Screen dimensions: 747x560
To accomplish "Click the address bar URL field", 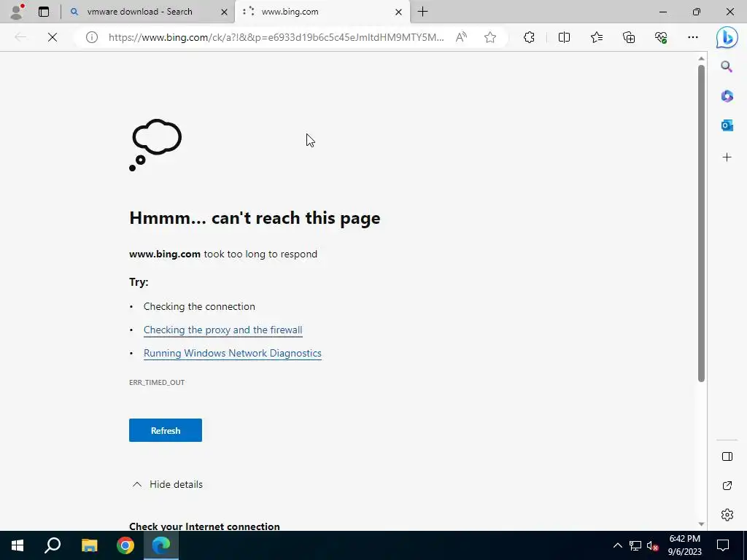I will 276,37.
